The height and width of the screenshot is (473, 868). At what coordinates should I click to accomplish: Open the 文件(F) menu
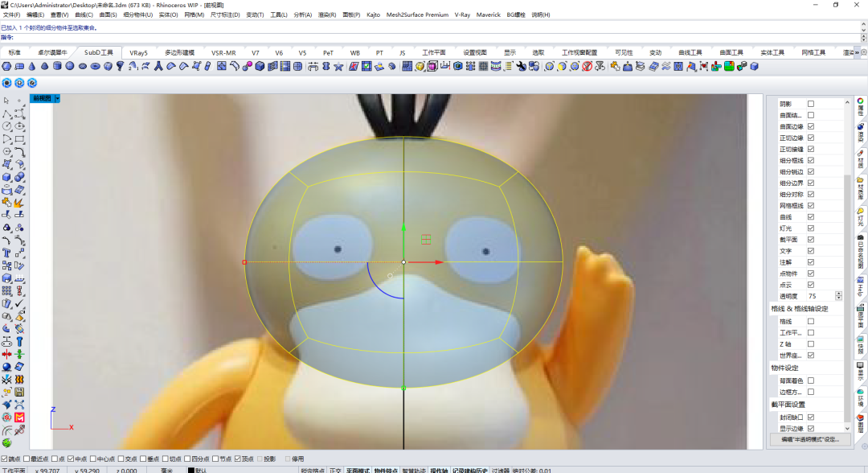click(x=11, y=15)
